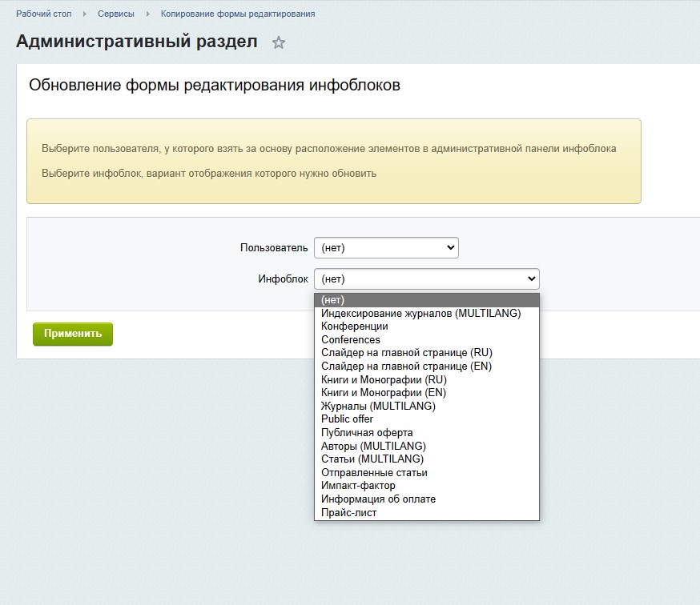Click hint text Выберите инфоблок
Image resolution: width=700 pixels, height=605 pixels.
click(209, 173)
